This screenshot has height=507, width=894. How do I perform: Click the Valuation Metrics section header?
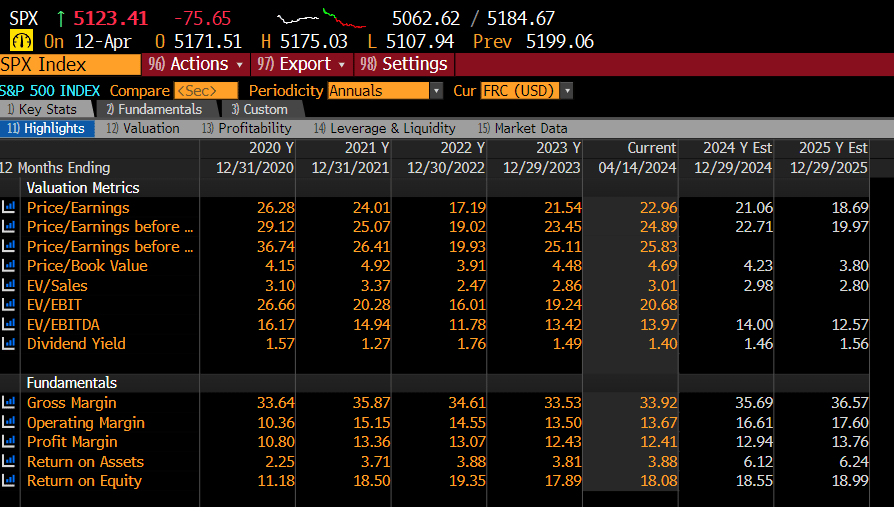[83, 188]
